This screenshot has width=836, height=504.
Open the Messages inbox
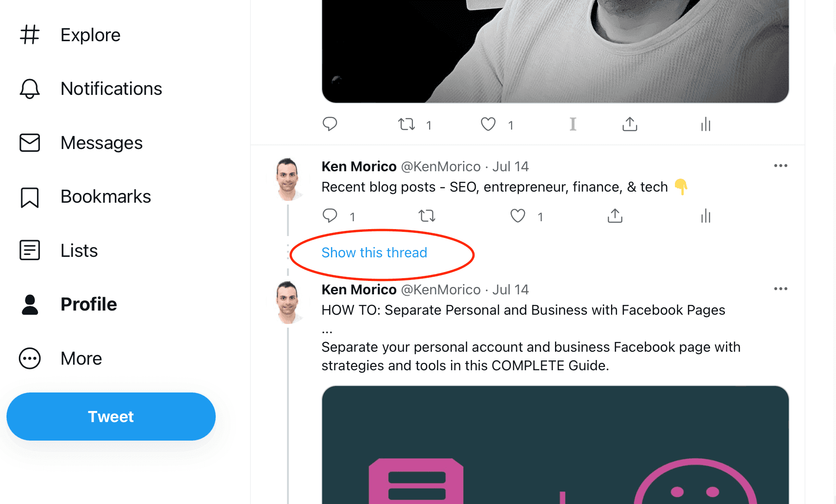point(101,143)
